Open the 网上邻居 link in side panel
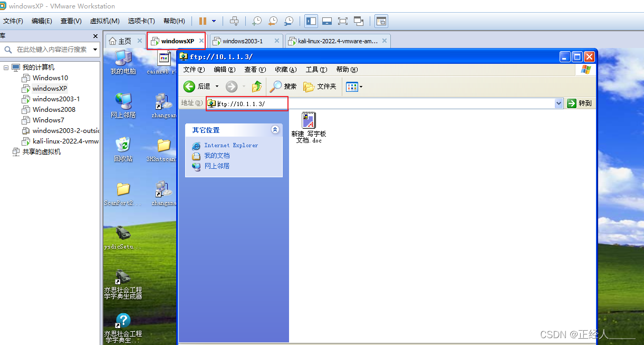Screen dimensions: 644x345 coord(217,166)
